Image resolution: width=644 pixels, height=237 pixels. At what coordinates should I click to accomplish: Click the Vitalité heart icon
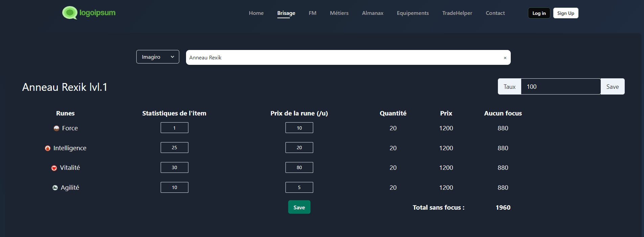coord(54,168)
